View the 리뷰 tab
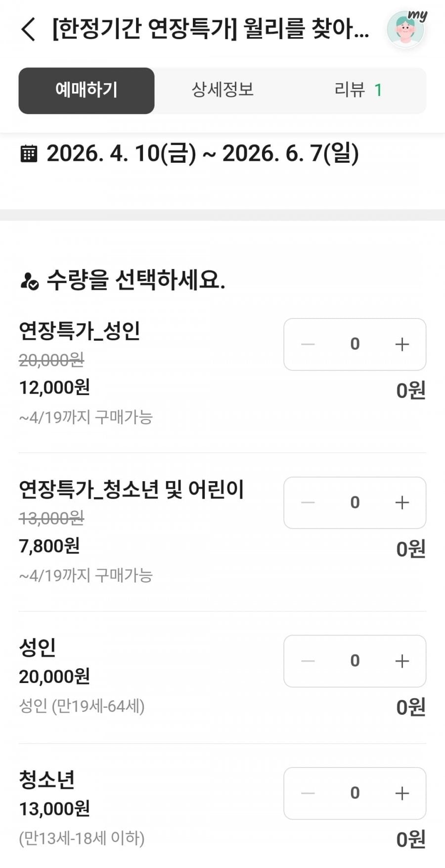Viewport: 445px width, 868px height. coord(358,91)
